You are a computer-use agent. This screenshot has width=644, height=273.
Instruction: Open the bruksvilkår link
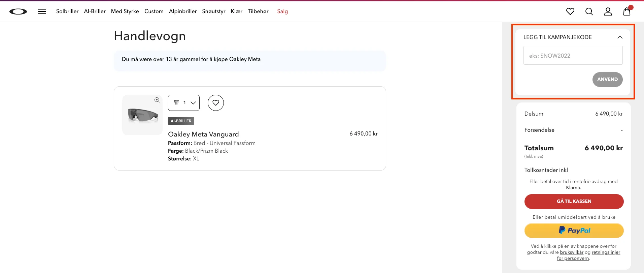coord(572,252)
